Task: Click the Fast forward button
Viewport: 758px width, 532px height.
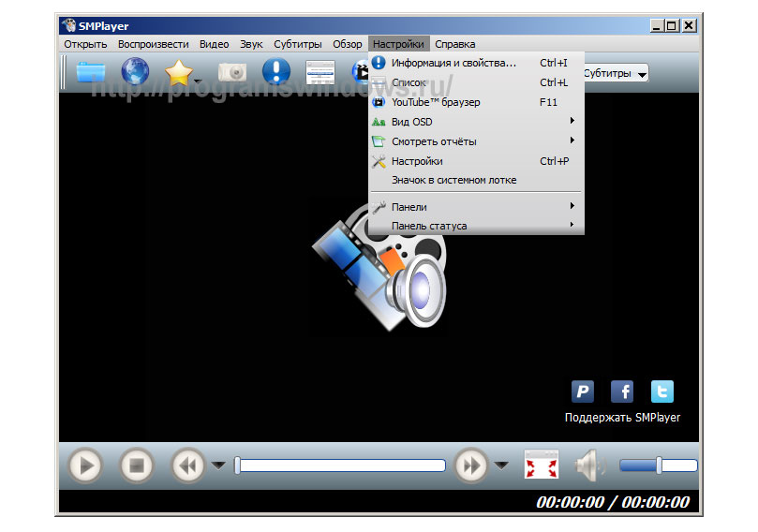Action: coord(471,465)
